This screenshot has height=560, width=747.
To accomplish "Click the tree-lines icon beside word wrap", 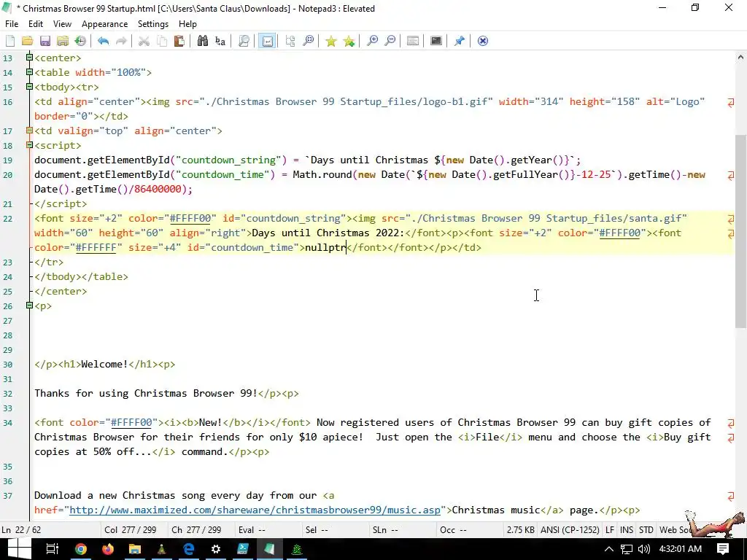I will [290, 41].
